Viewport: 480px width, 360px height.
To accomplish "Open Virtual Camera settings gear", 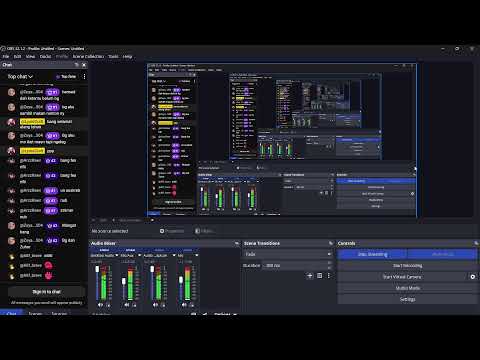I will (x=473, y=277).
